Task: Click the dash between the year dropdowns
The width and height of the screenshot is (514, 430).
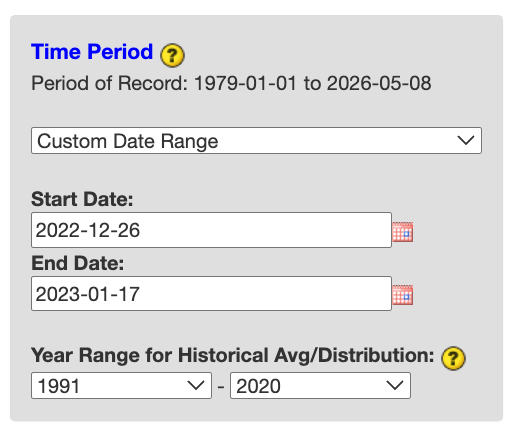Action: click(221, 386)
